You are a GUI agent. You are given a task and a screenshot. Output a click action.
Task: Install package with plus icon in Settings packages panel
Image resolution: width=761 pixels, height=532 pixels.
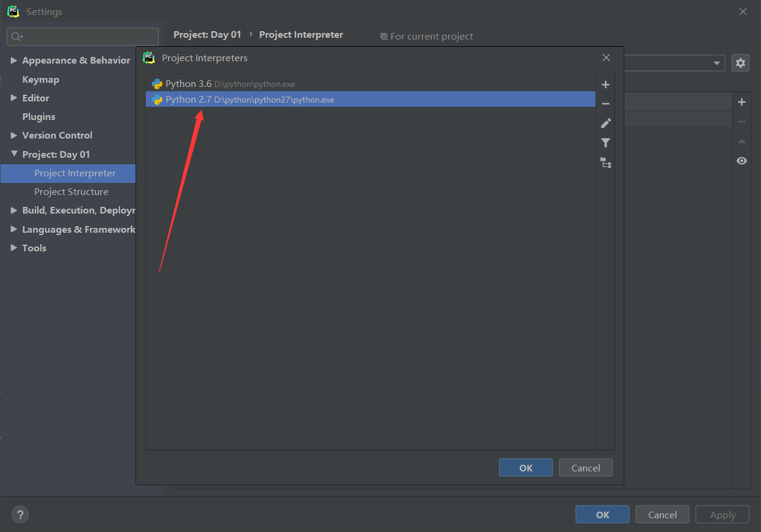(x=742, y=103)
